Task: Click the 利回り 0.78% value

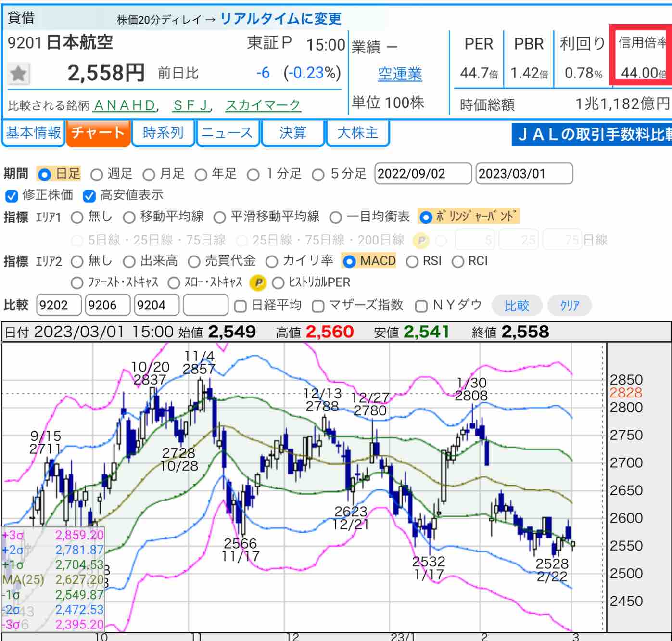Action: pyautogui.click(x=583, y=73)
